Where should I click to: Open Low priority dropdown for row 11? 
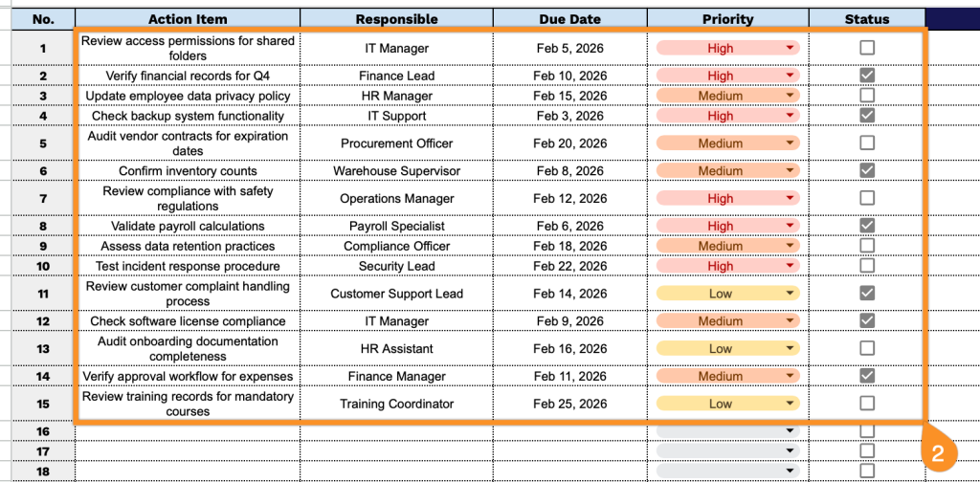point(790,294)
